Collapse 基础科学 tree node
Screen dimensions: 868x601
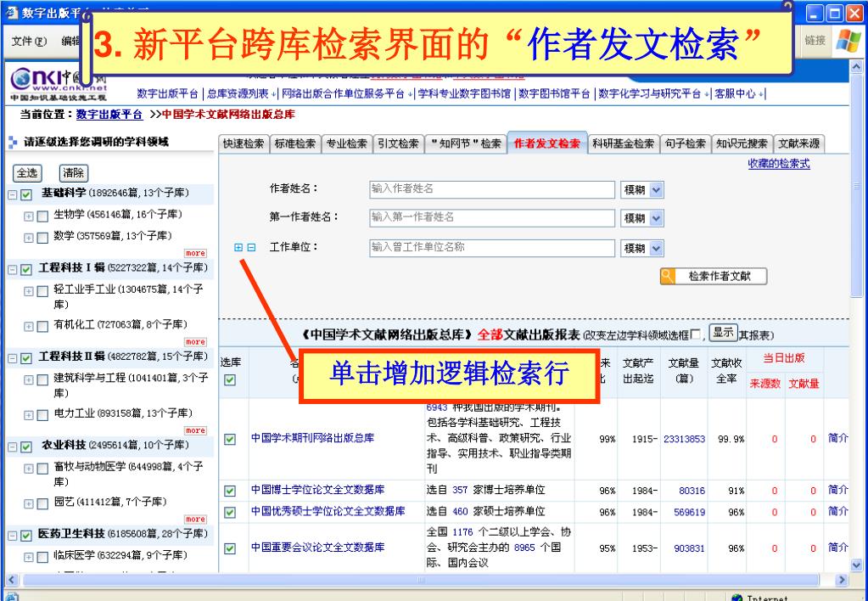[12, 195]
